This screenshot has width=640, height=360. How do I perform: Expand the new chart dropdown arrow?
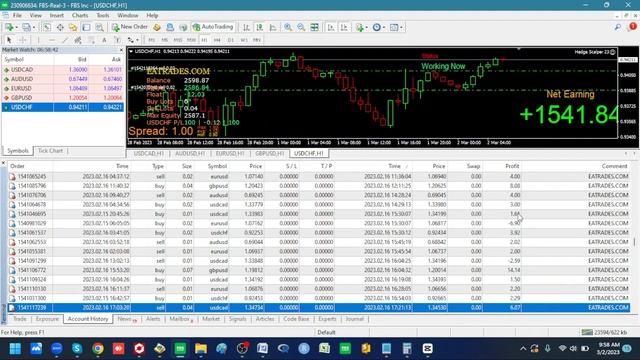coord(16,28)
